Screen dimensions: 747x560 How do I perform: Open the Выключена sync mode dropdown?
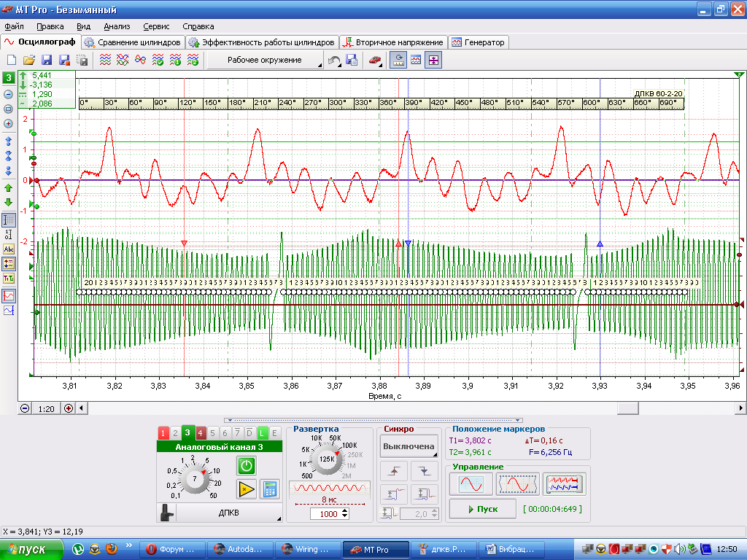409,447
